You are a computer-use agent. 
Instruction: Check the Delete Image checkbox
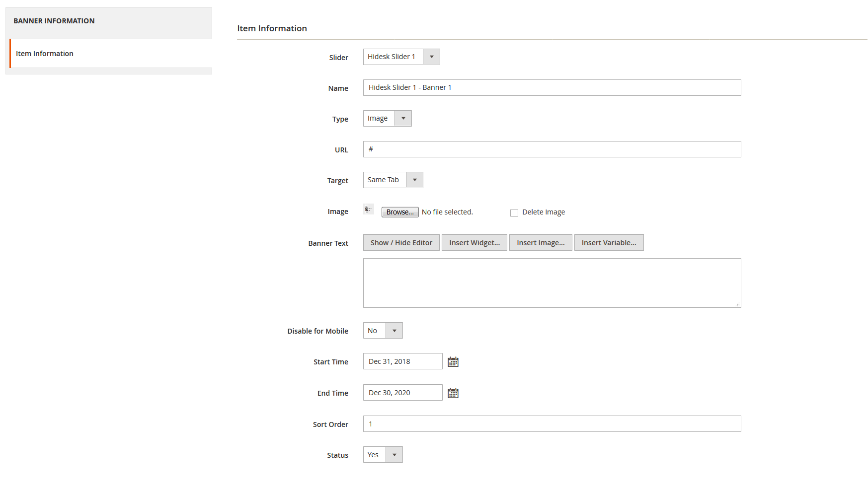pyautogui.click(x=514, y=213)
